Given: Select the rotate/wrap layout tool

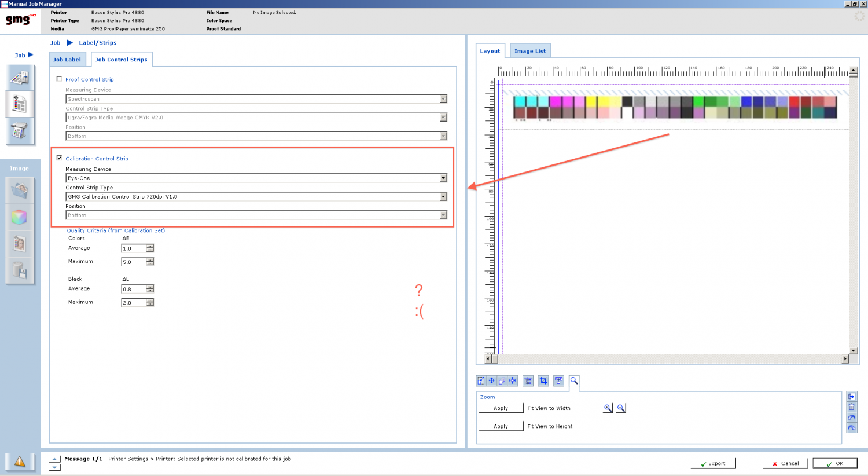Looking at the screenshot, I should [528, 380].
